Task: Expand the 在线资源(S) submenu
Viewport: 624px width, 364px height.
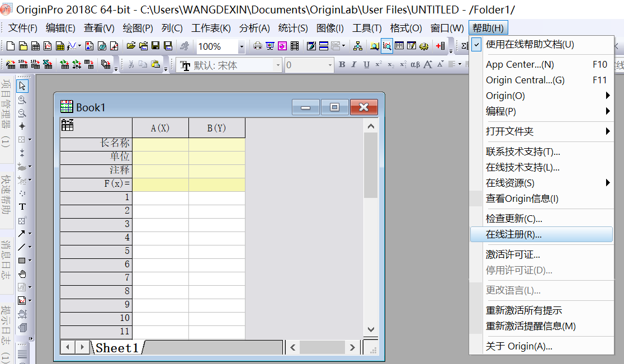Action: click(541, 183)
